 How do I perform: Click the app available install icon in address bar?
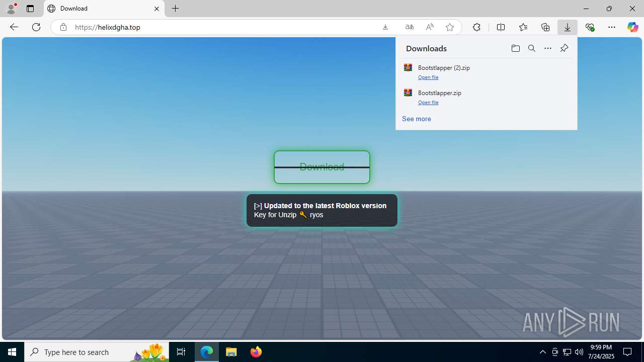(385, 27)
